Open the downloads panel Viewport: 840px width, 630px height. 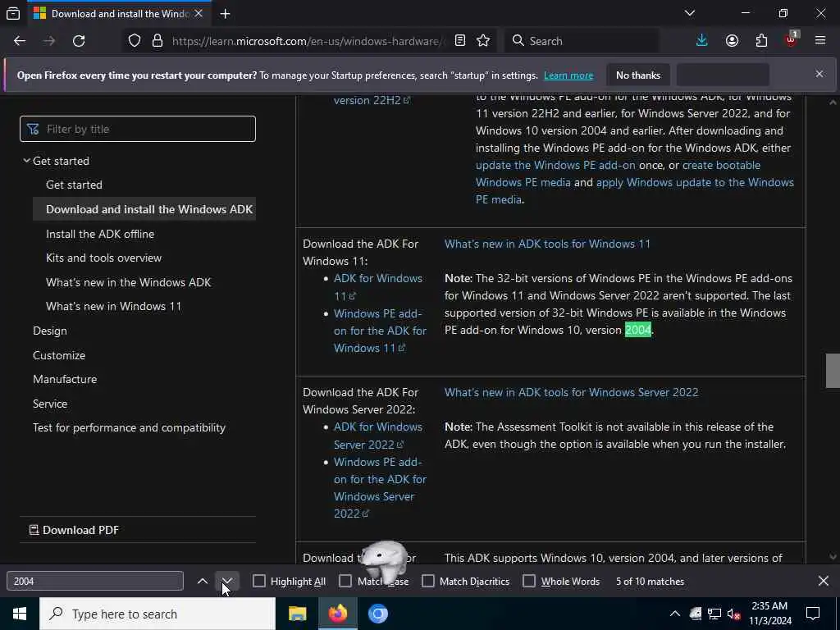click(702, 41)
